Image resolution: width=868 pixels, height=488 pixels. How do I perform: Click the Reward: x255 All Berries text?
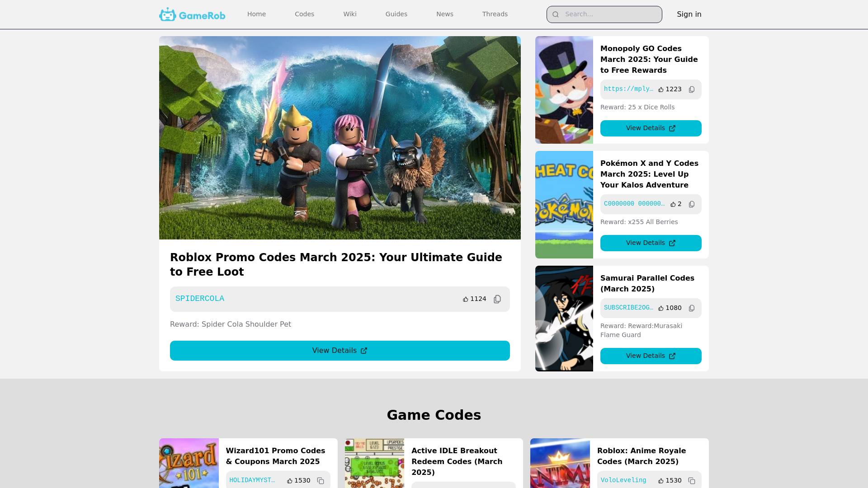click(x=639, y=222)
